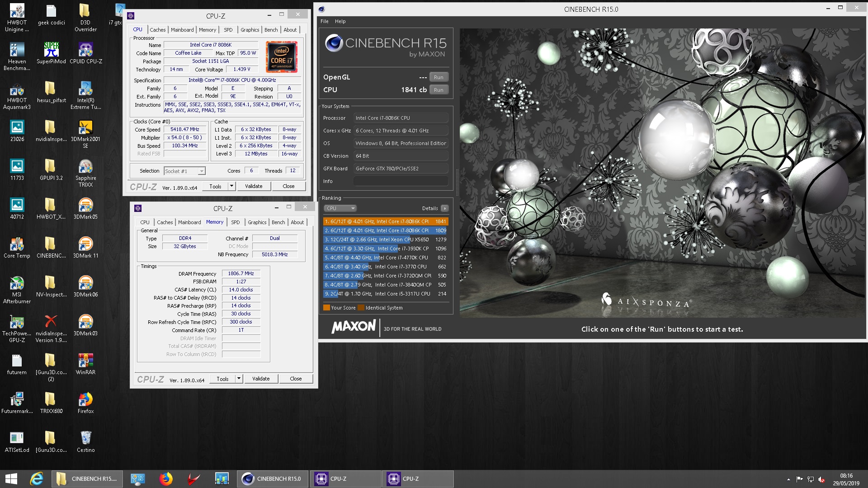Launch Sapphire TRIXX icon
Screen dimensions: 868x488
pyautogui.click(x=85, y=174)
